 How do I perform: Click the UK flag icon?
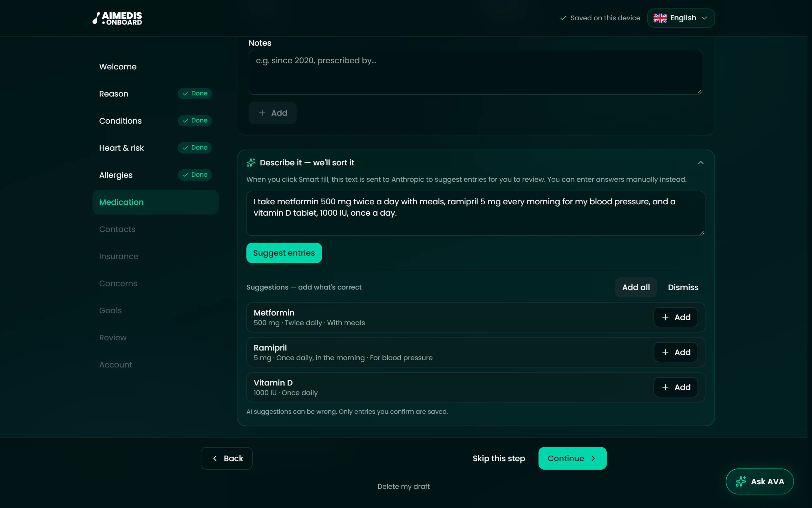point(660,18)
